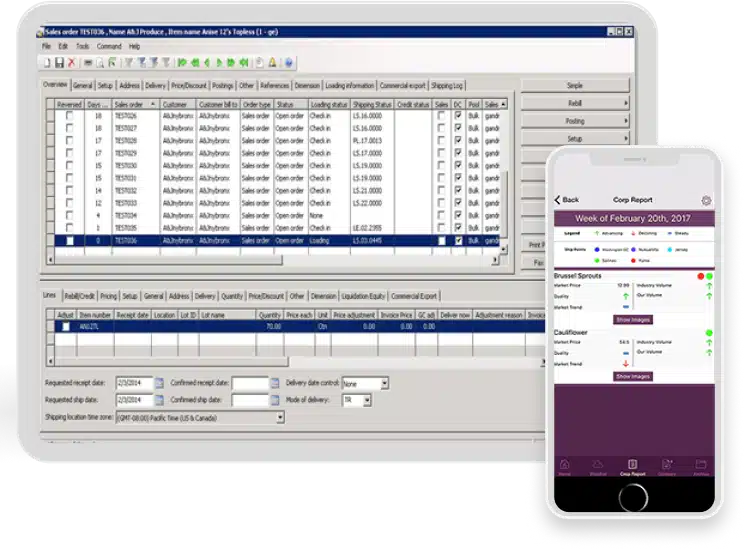The image size is (745, 550).
Task: Toggle Reversed checkbox for order TEST026
Action: click(69, 116)
